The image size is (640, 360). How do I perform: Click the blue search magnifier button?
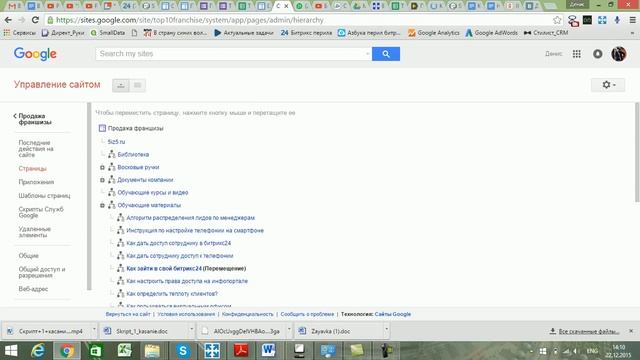(x=386, y=54)
